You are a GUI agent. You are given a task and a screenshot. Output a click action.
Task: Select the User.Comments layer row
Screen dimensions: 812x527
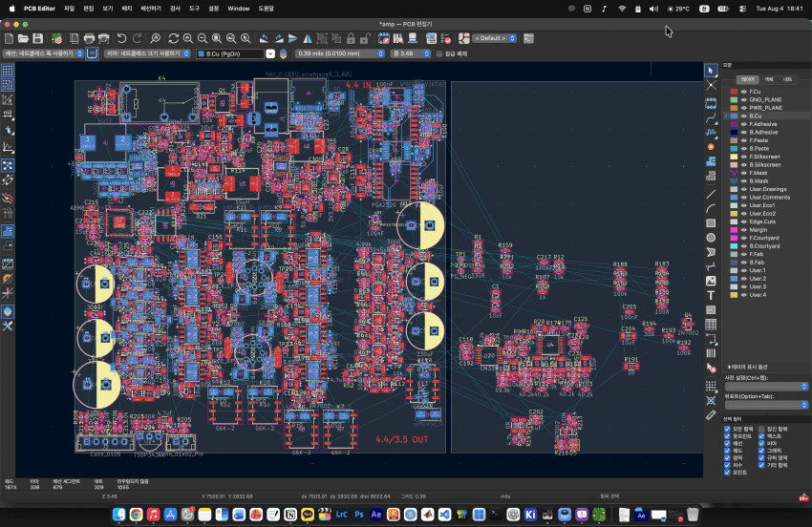click(x=766, y=198)
